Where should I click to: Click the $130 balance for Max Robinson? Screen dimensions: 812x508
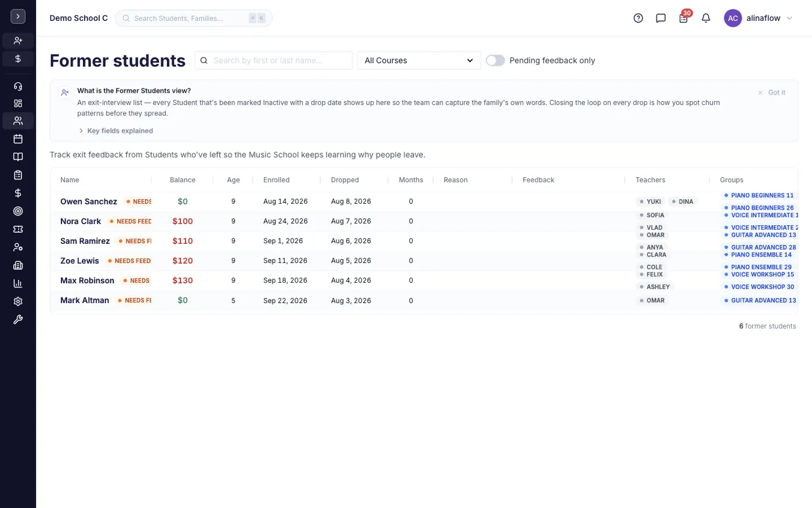click(183, 280)
